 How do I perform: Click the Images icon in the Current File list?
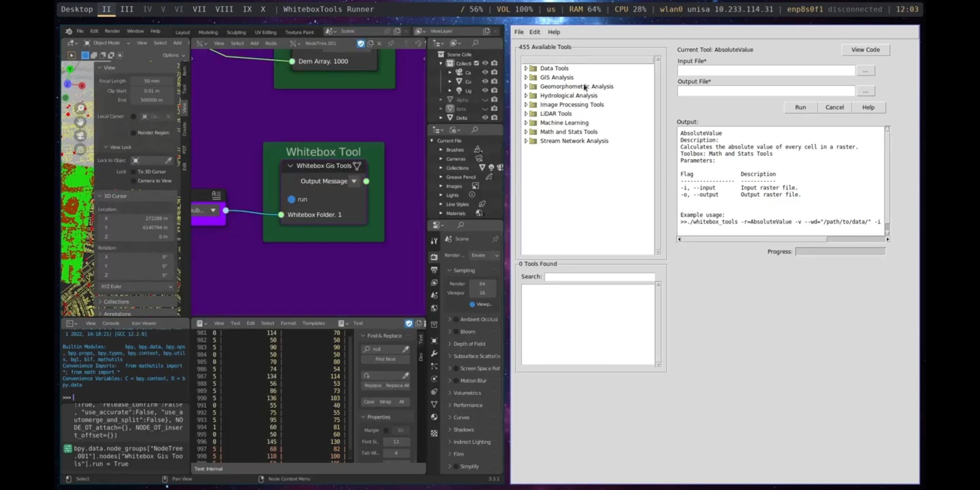coord(475,186)
